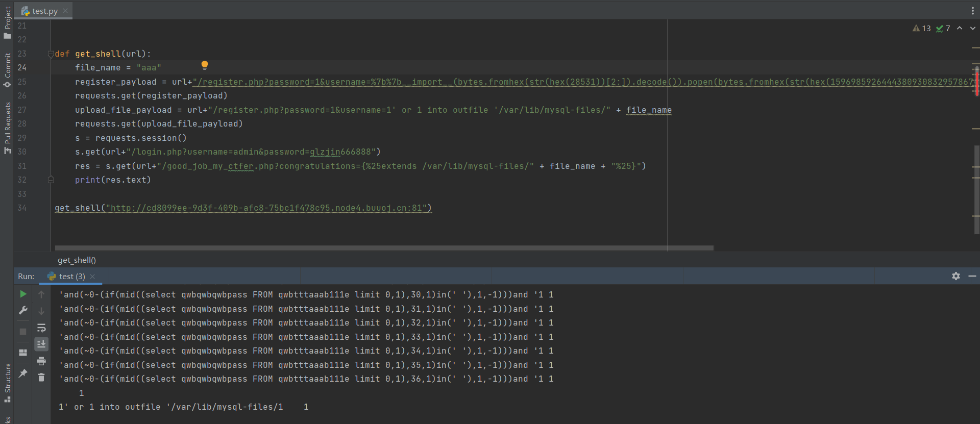Click the yellow light bulb quick-fix icon
The width and height of the screenshot is (980, 424).
[205, 65]
